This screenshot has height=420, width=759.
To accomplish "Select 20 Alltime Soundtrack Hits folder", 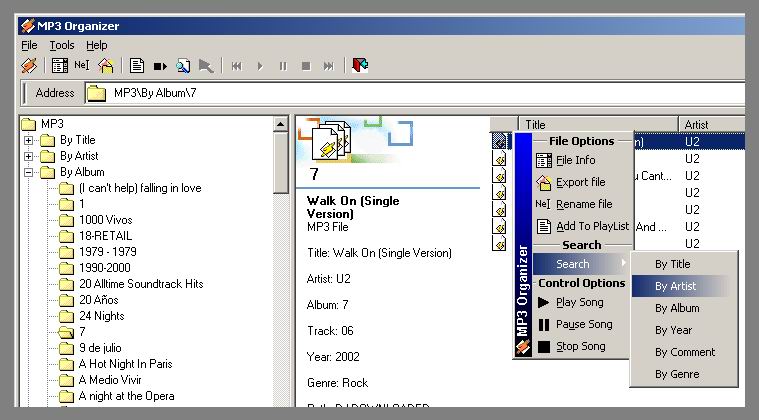I will point(131,284).
